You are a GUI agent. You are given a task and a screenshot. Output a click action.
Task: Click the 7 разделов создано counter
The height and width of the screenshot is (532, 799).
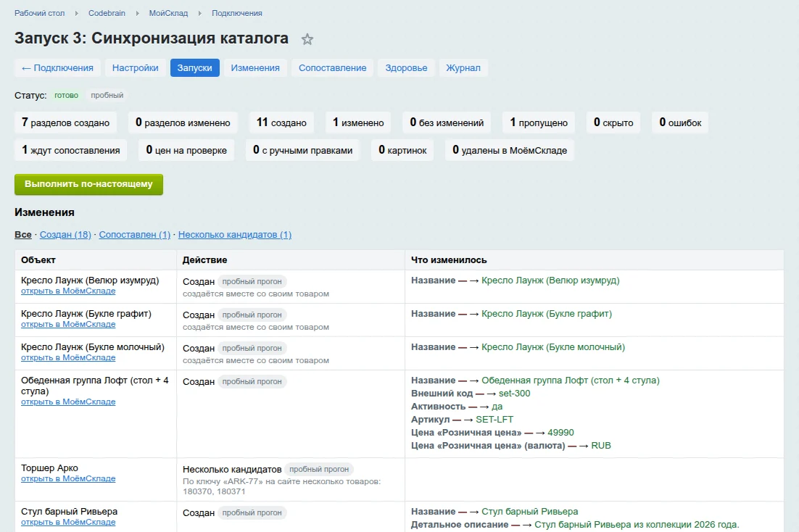(66, 122)
